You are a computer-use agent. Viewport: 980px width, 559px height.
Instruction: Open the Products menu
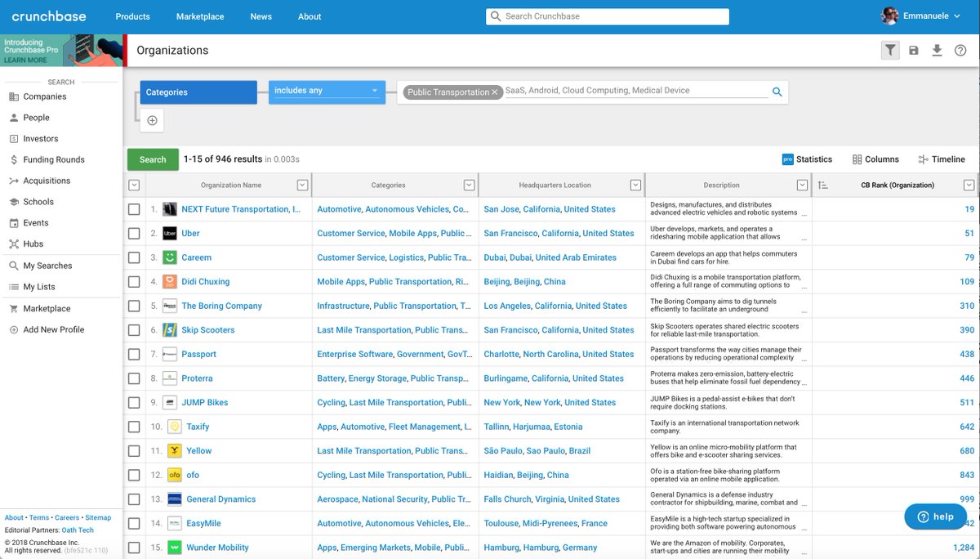pyautogui.click(x=132, y=16)
